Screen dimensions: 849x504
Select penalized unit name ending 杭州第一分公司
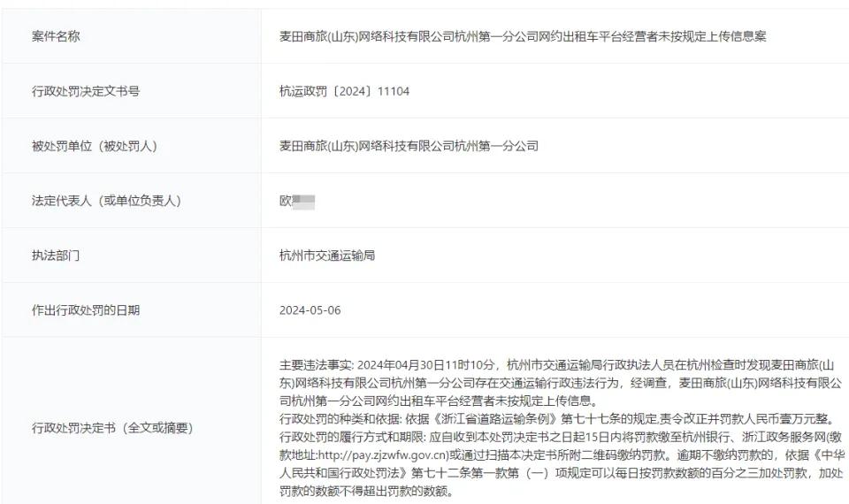click(409, 146)
